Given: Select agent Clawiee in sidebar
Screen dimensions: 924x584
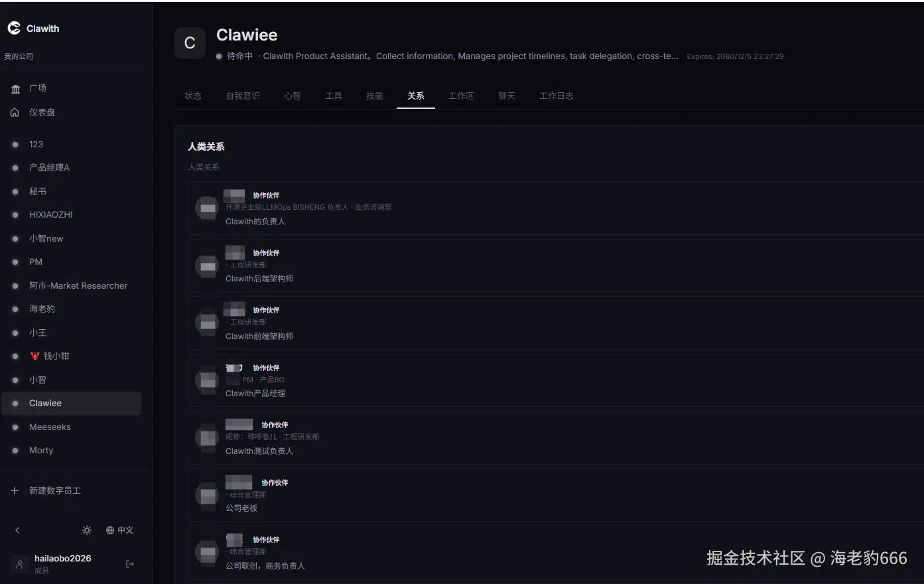Looking at the screenshot, I should coord(71,403).
